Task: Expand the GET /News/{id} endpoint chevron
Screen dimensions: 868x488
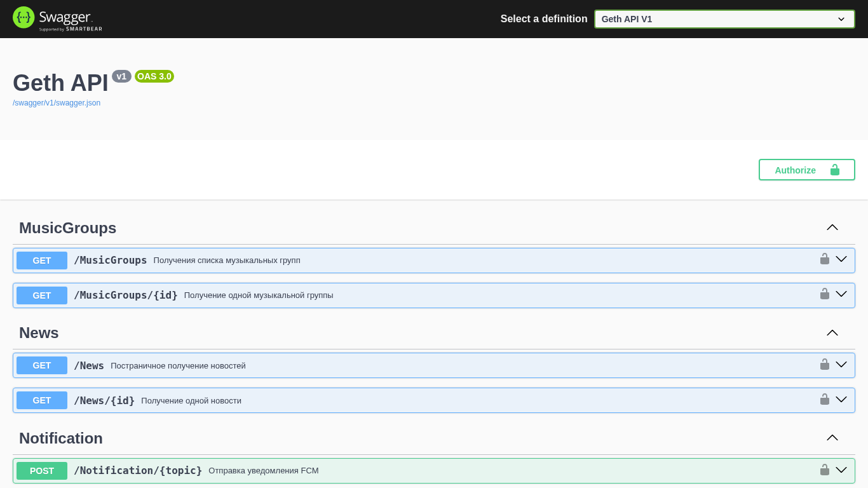Action: (x=841, y=400)
